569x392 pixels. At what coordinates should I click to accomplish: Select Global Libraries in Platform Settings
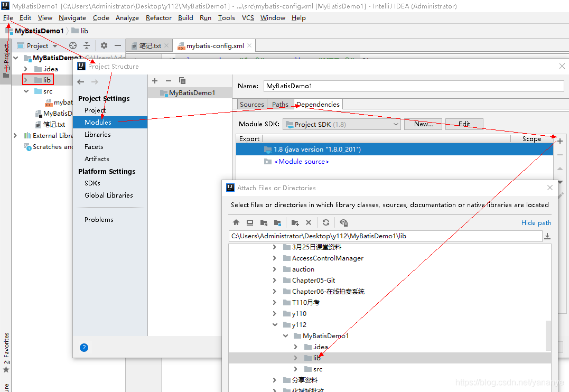[x=110, y=195]
